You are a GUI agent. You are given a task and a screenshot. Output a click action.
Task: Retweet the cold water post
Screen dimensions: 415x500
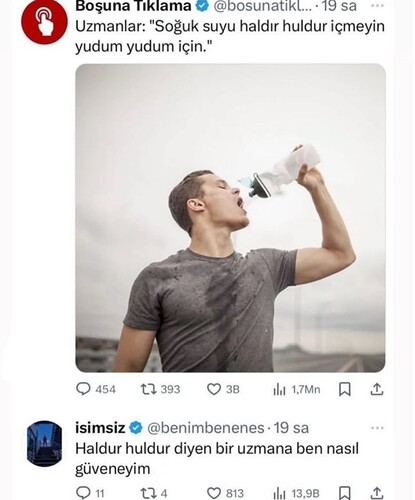pyautogui.click(x=160, y=389)
